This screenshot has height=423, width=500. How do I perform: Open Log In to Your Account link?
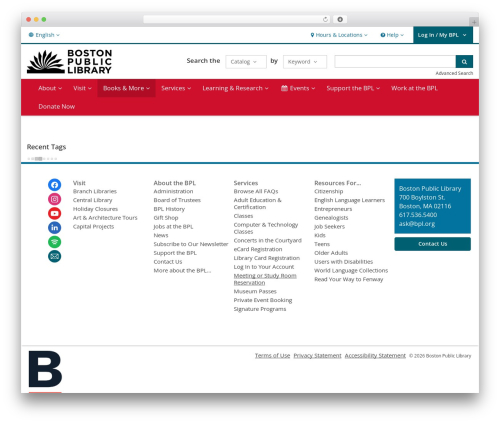coord(264,267)
